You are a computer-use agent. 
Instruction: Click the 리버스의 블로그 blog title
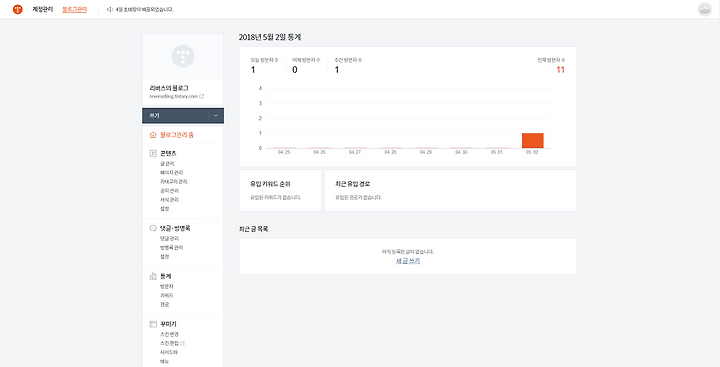169,88
